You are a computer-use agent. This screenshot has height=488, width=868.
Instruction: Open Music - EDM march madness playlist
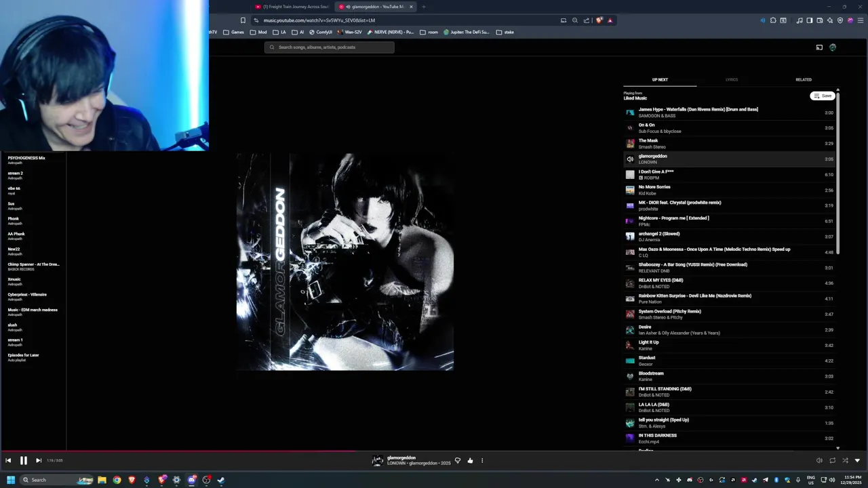[x=34, y=312]
